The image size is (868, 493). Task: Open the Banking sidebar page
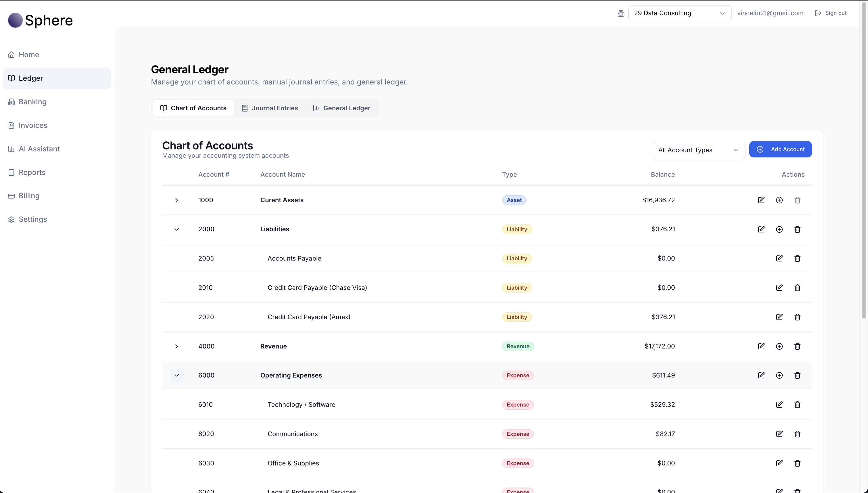pyautogui.click(x=32, y=102)
